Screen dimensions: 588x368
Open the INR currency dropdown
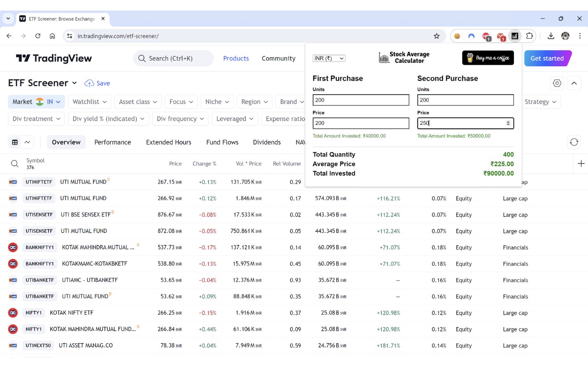tap(329, 58)
